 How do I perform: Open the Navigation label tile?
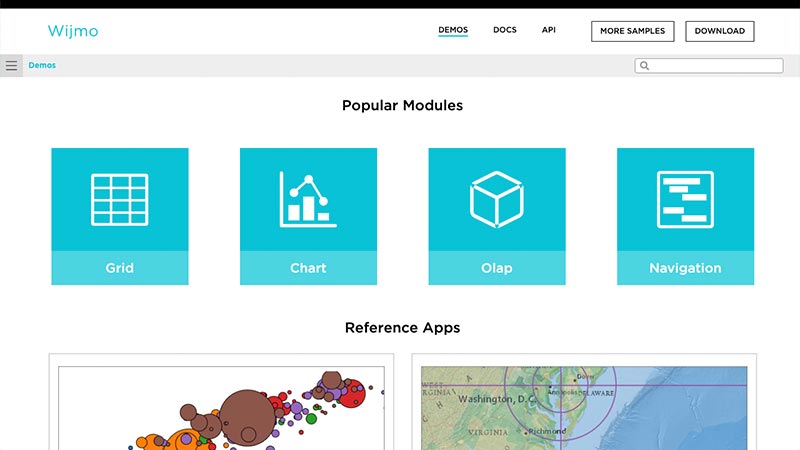pos(685,268)
